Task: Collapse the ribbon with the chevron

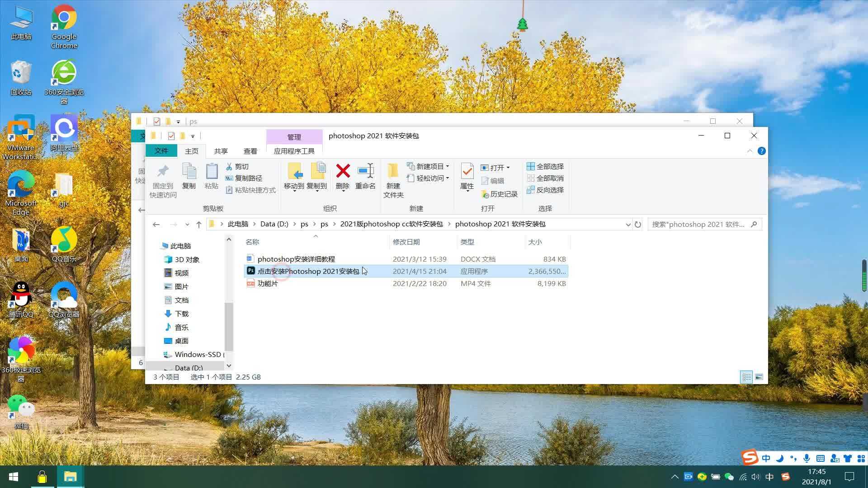Action: (750, 151)
